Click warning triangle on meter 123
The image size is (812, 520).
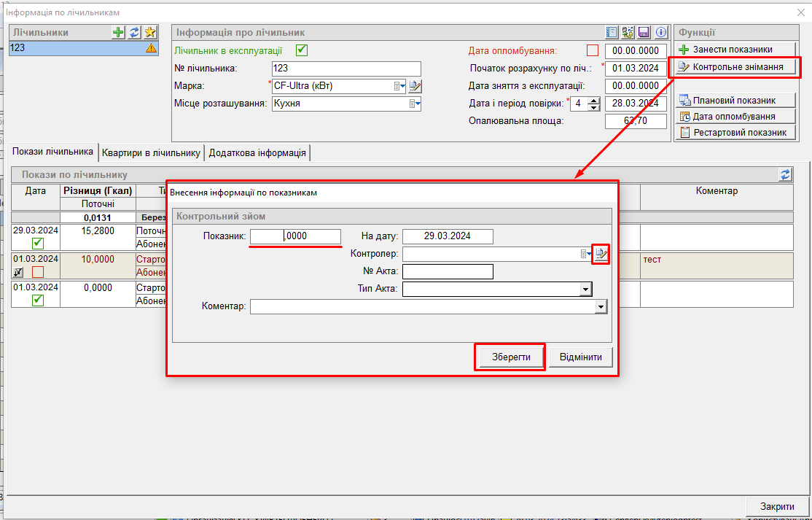(151, 48)
